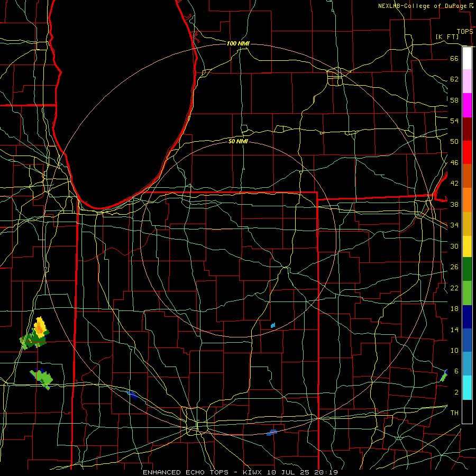Pick the bright red legend swatch
Viewport: 476px width, 476px height.
pos(467,152)
